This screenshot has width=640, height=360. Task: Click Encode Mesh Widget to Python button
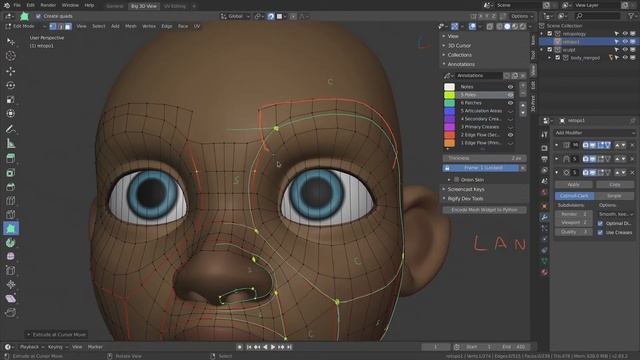(x=484, y=210)
